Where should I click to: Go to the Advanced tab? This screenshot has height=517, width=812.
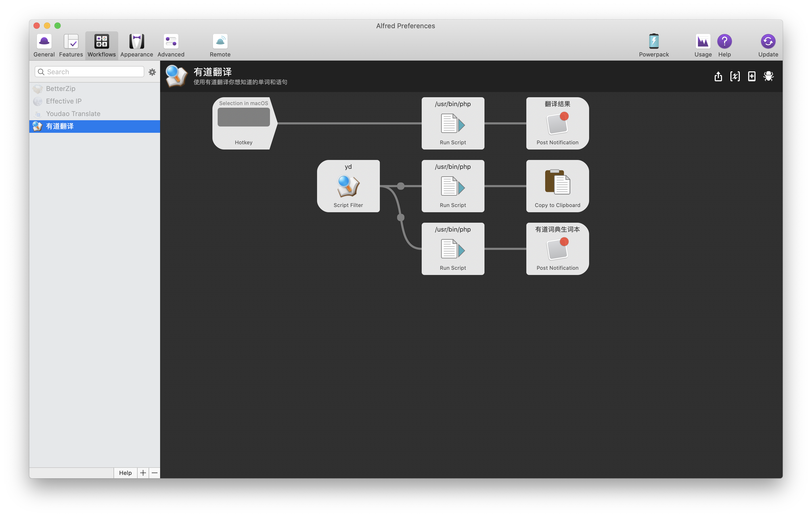[171, 45]
